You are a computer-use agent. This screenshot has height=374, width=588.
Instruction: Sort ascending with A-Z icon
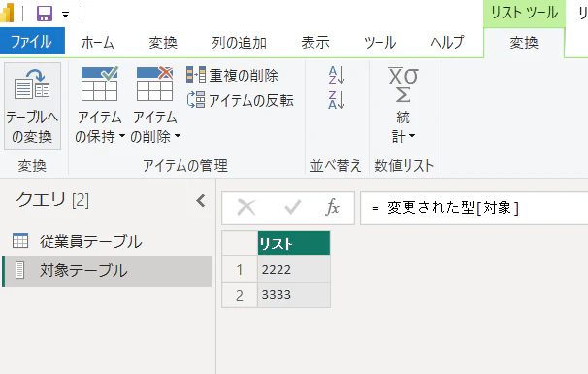point(337,75)
